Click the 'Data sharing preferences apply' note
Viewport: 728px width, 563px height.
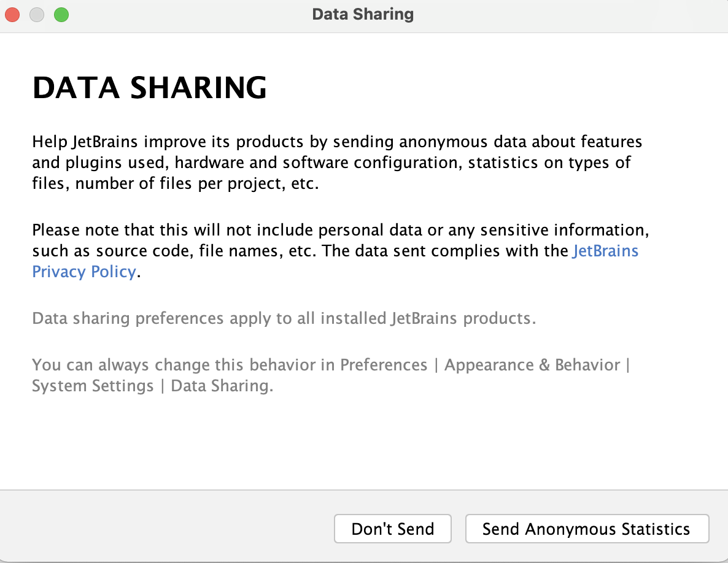[x=284, y=318]
